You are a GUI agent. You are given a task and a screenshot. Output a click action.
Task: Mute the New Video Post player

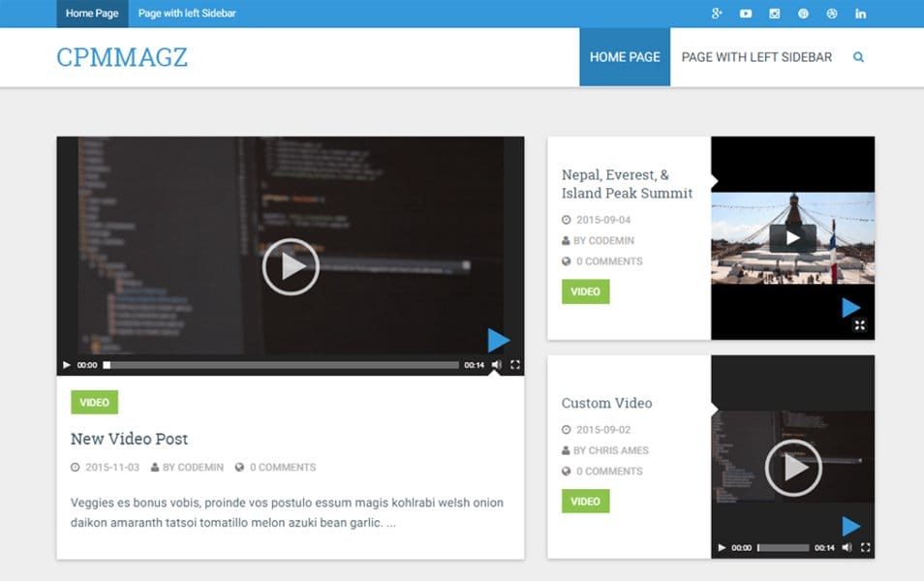click(496, 365)
